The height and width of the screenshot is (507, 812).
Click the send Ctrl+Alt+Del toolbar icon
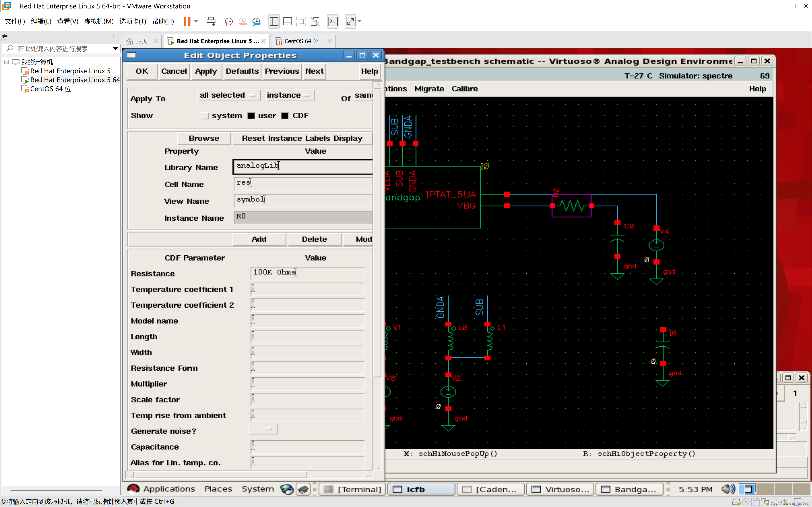click(211, 21)
